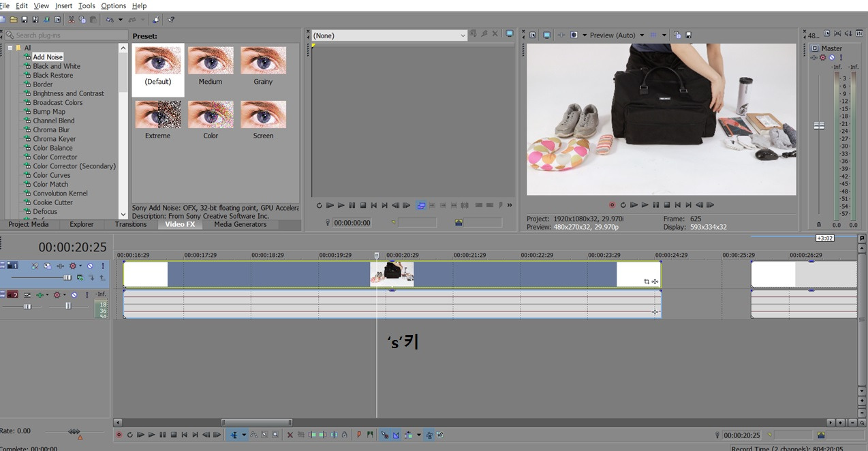Click Insert Region icon in bottom toolbar
This screenshot has height=451, width=868.
370,435
